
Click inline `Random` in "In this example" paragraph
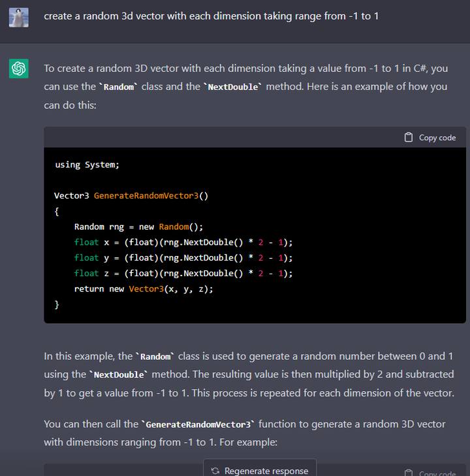(x=155, y=357)
